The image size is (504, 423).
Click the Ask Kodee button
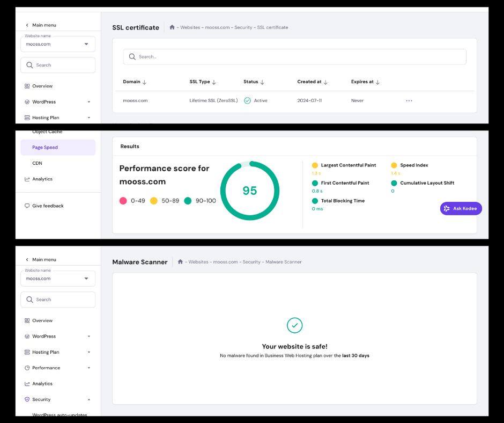pos(461,209)
